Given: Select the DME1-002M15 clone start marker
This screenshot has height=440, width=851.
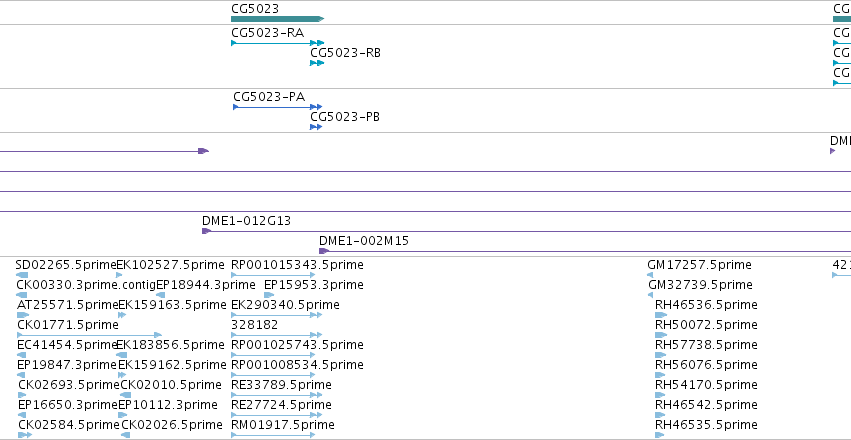Looking at the screenshot, I should click(324, 251).
